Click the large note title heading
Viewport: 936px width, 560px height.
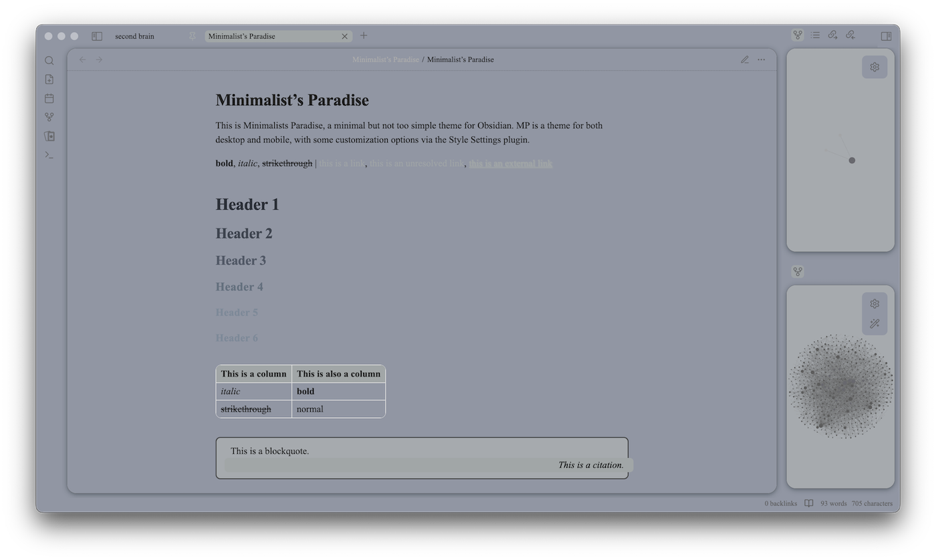tap(292, 100)
